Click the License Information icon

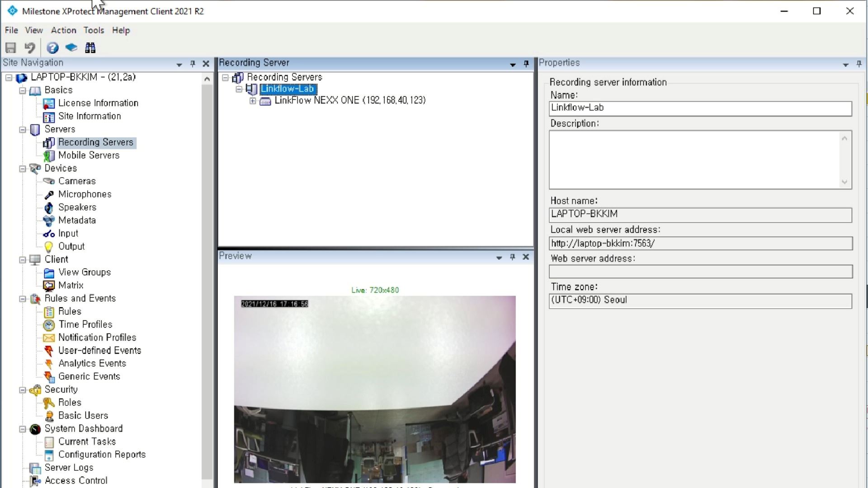pyautogui.click(x=49, y=103)
